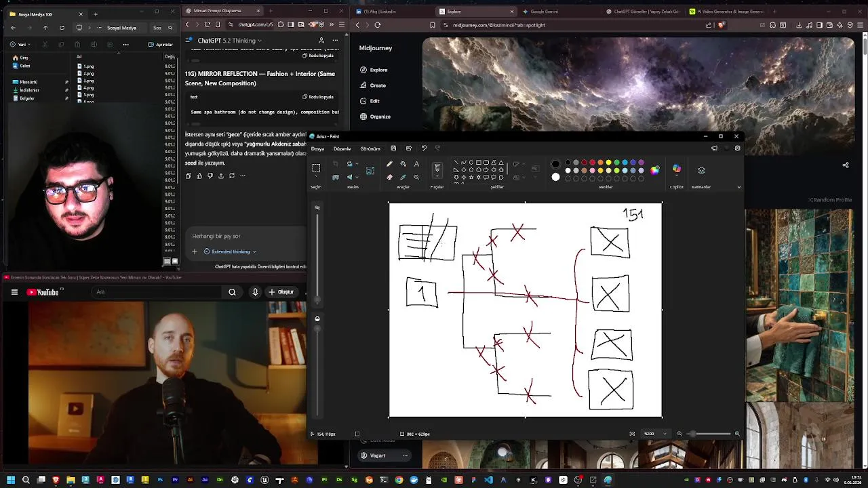Click zoom out minus icon in Paint

pyautogui.click(x=679, y=434)
